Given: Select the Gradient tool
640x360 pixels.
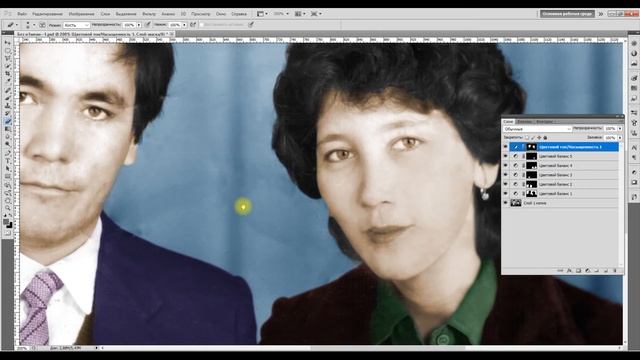Looking at the screenshot, I should pos(8,129).
